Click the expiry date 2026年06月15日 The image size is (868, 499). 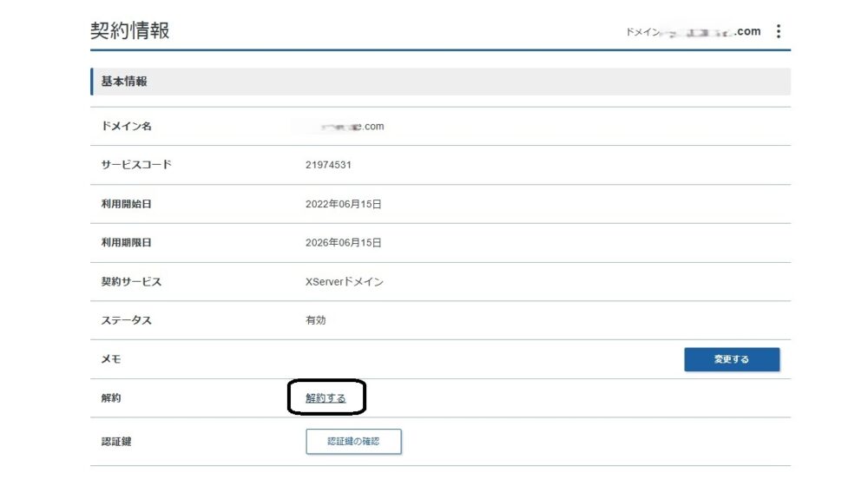(x=343, y=243)
